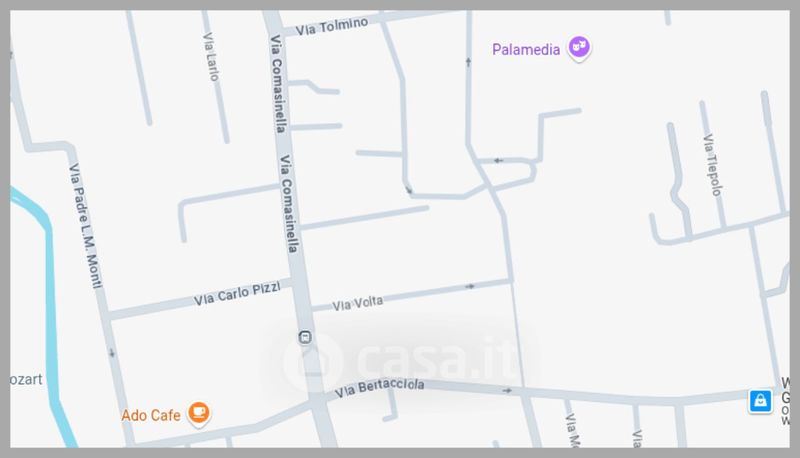Click the orange Ado Cafe coffee icon
This screenshot has width=800, height=458.
198,413
